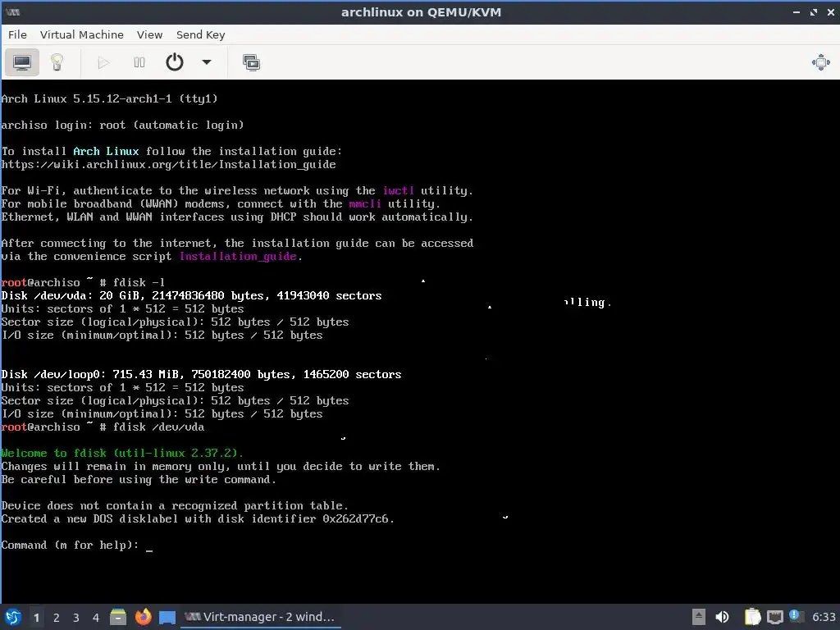This screenshot has width=840, height=630.
Task: Shut down the virtual machine power button
Action: coord(175,62)
